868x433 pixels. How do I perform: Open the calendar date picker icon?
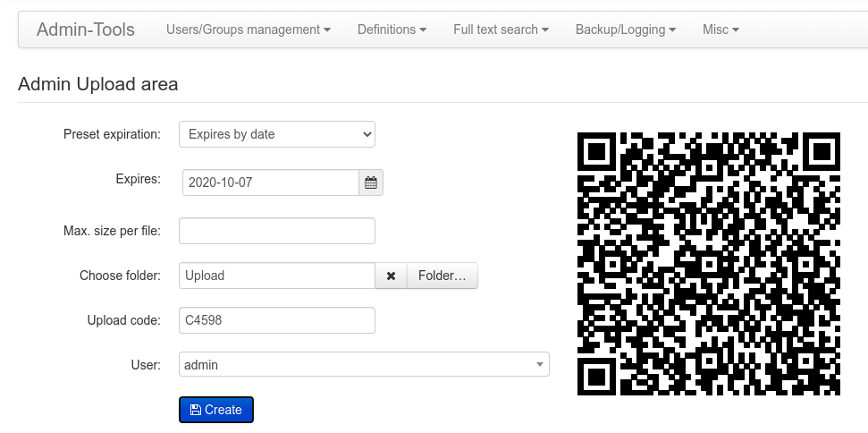click(x=371, y=183)
